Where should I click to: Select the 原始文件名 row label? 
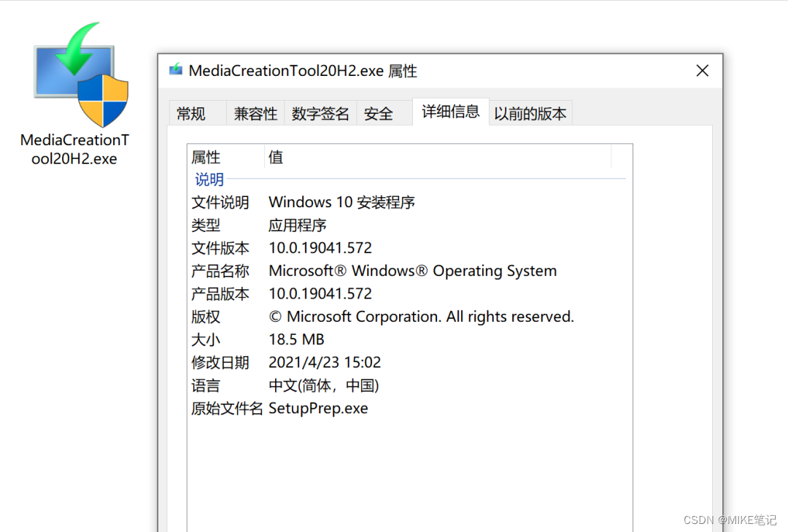tap(227, 408)
